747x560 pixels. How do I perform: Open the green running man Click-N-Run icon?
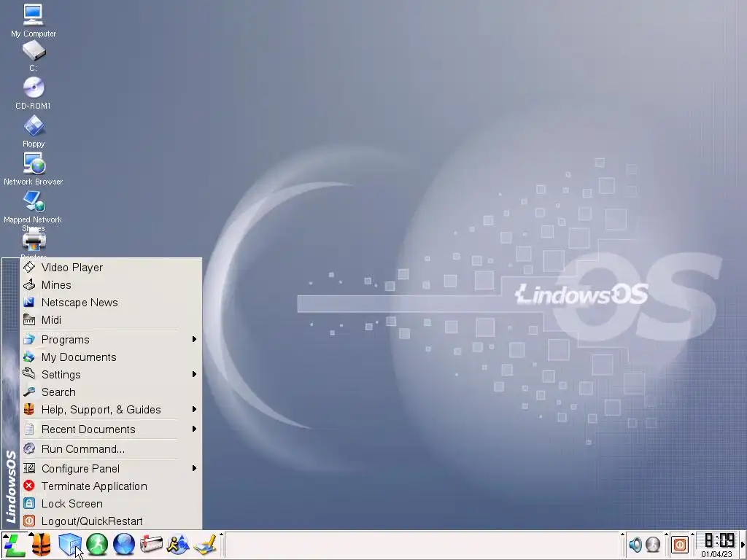point(97,545)
